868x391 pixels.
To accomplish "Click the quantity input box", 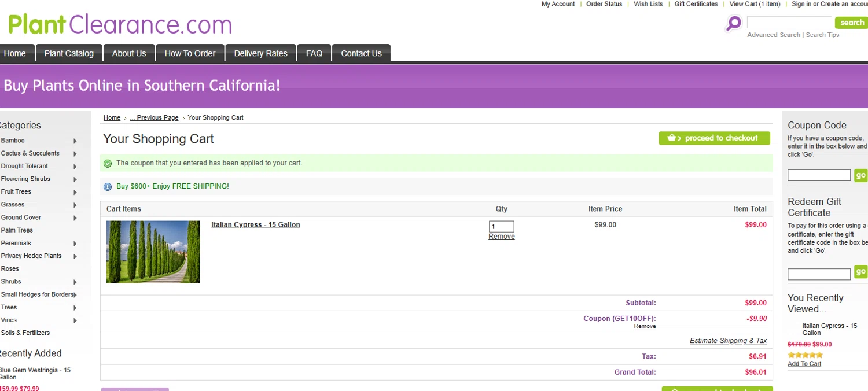I will pos(501,227).
